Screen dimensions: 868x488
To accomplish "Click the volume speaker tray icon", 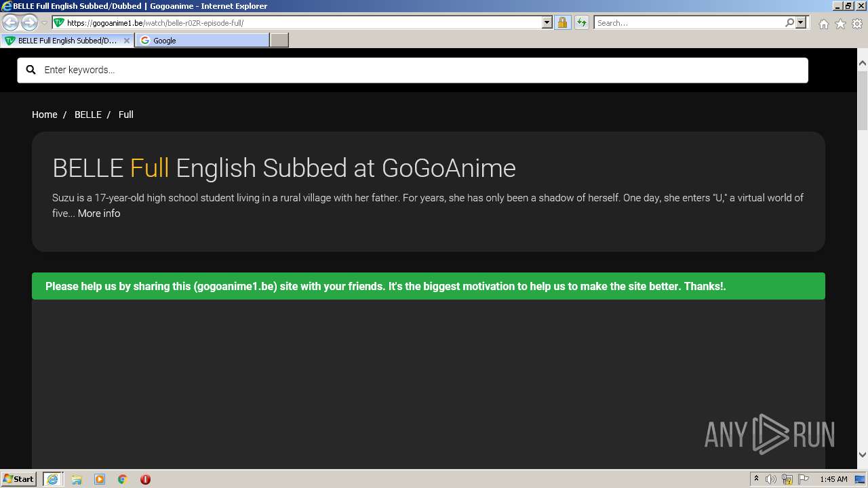I will pyautogui.click(x=771, y=479).
